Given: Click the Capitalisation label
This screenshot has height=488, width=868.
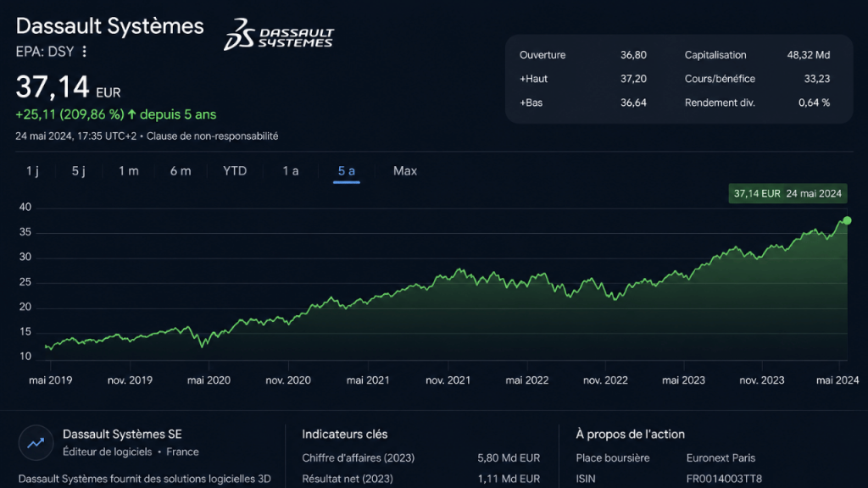Looking at the screenshot, I should click(715, 55).
